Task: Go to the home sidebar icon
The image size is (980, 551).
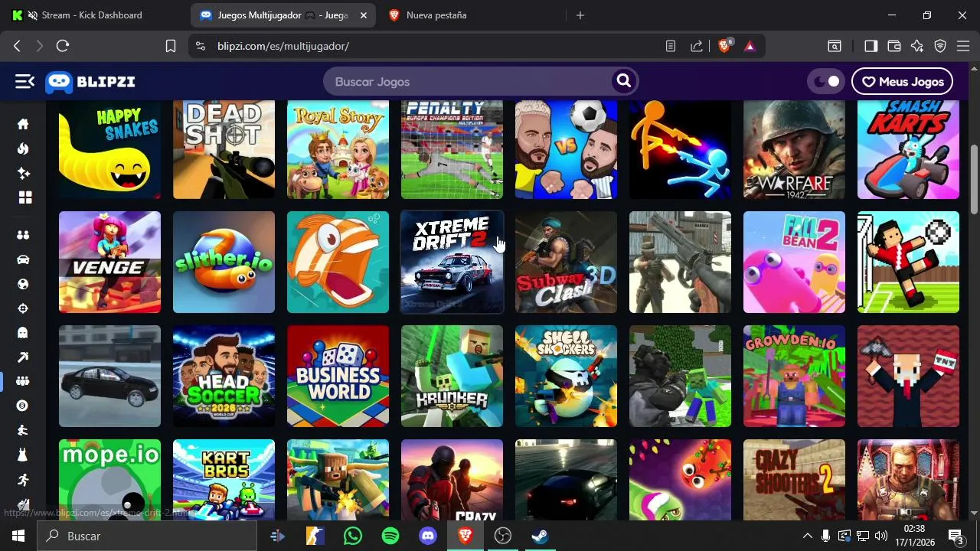Action: pos(23,124)
